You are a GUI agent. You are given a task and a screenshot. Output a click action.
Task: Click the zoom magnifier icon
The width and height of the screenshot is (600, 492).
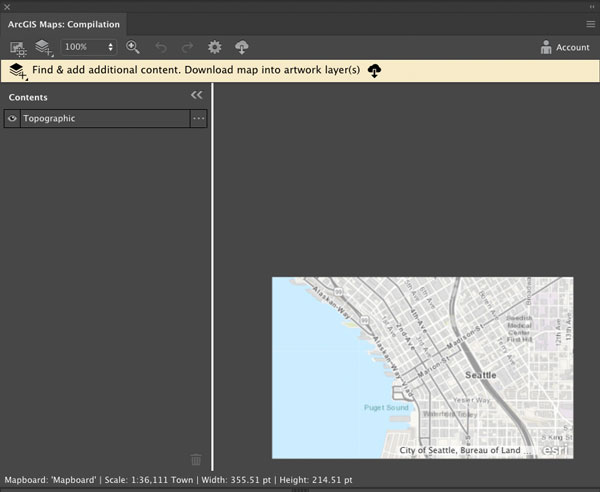point(133,47)
